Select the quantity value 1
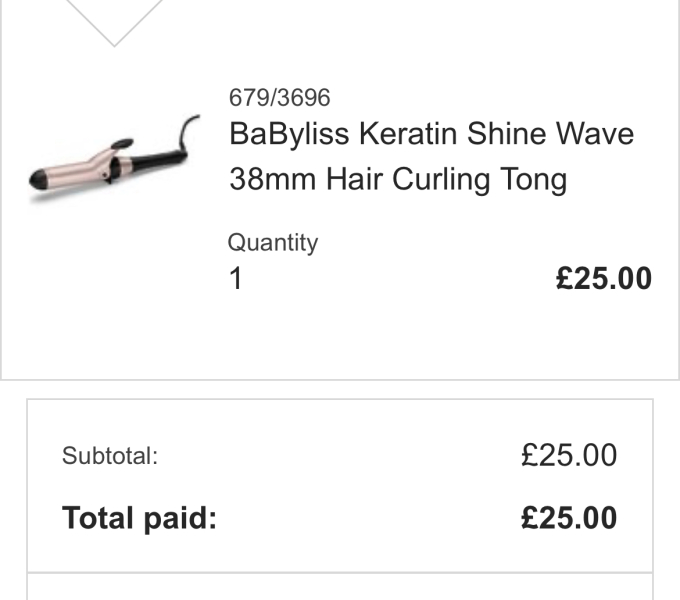 click(236, 279)
